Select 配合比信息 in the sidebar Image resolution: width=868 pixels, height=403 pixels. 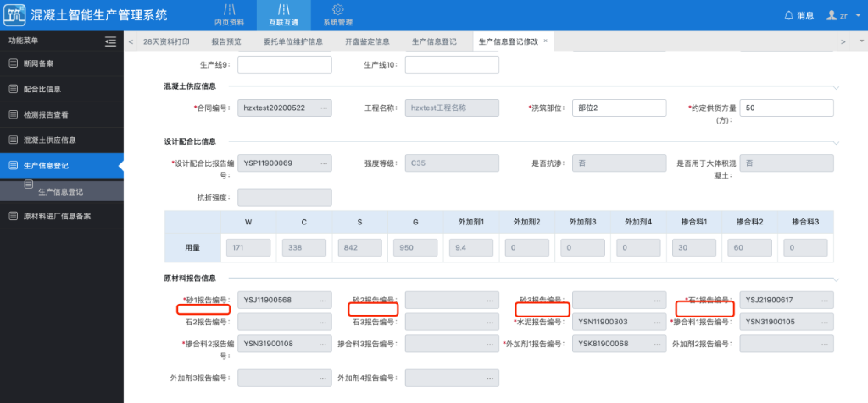tap(61, 89)
